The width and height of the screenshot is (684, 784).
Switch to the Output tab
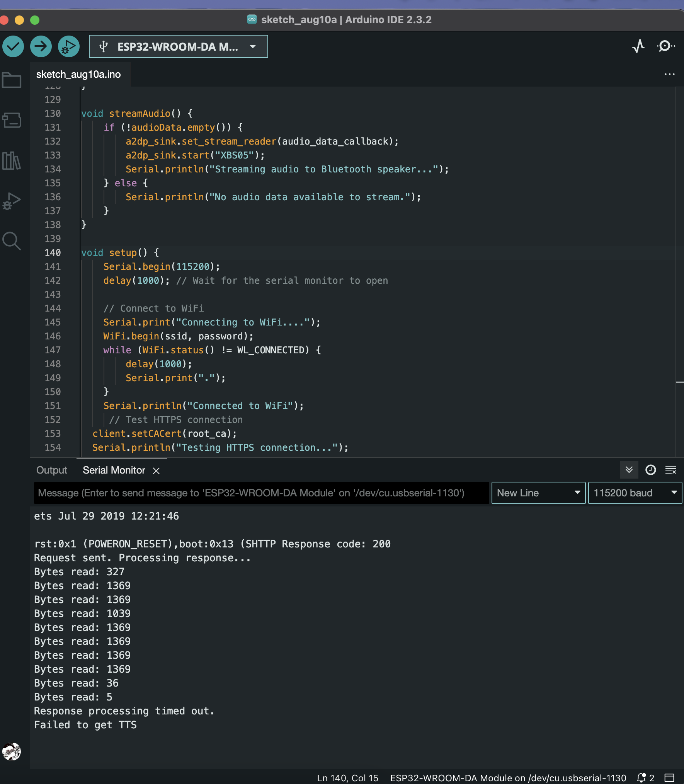click(x=52, y=470)
